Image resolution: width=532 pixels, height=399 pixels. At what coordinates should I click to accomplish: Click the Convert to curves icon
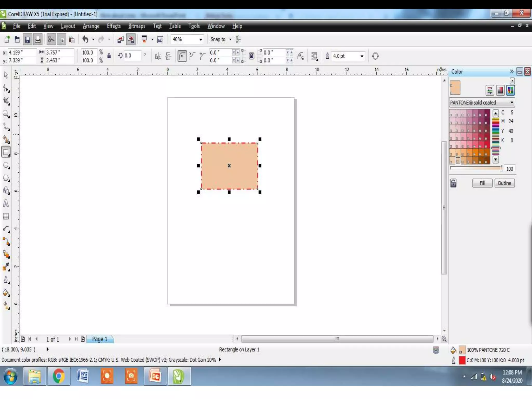(375, 56)
